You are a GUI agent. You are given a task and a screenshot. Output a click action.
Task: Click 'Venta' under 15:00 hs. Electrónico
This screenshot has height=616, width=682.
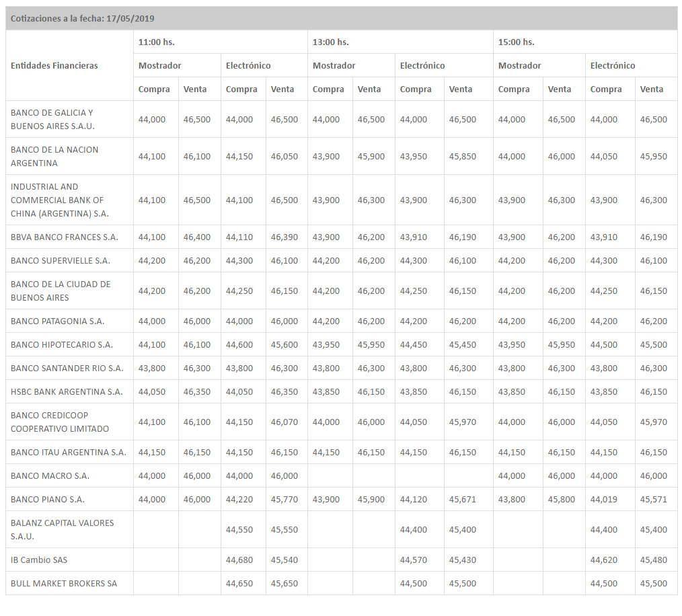(652, 89)
